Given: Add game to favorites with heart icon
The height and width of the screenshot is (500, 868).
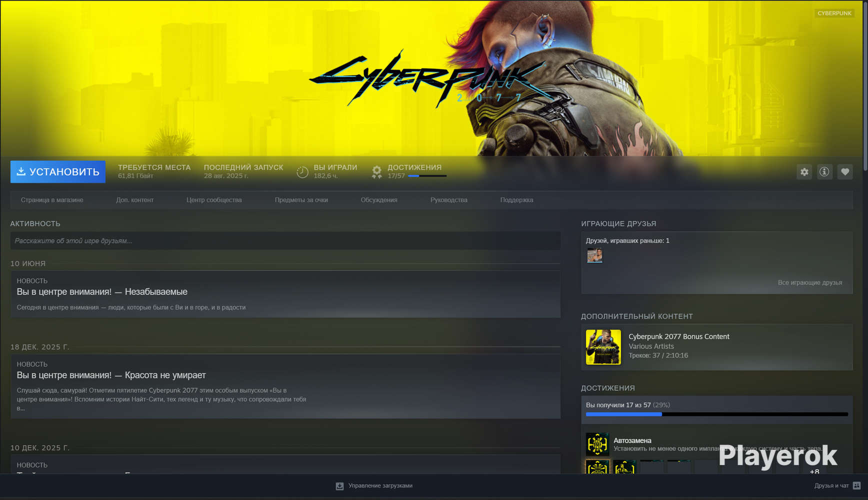Looking at the screenshot, I should click(x=845, y=172).
